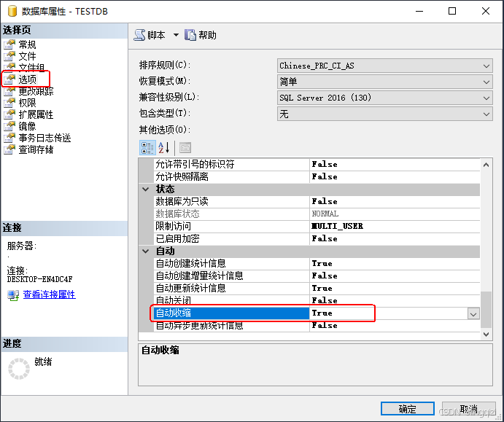Select the 更改跟踪 page icon

pyautogui.click(x=9, y=91)
